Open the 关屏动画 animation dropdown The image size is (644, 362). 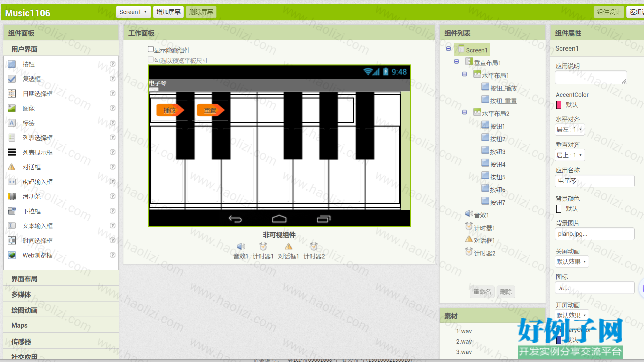point(572,261)
